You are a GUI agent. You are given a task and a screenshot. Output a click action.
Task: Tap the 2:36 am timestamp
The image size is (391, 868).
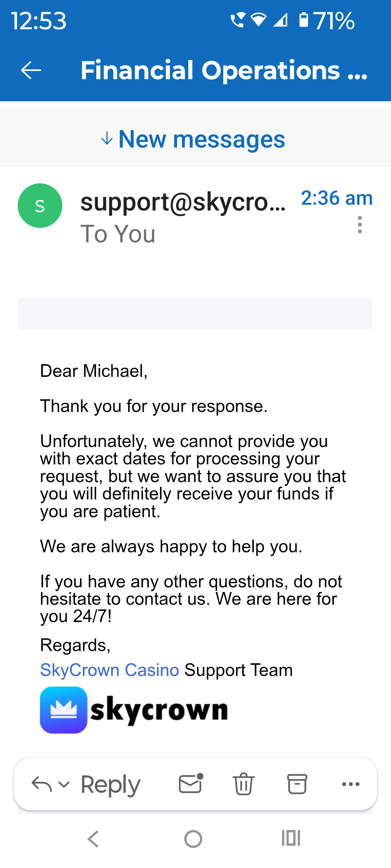337,198
